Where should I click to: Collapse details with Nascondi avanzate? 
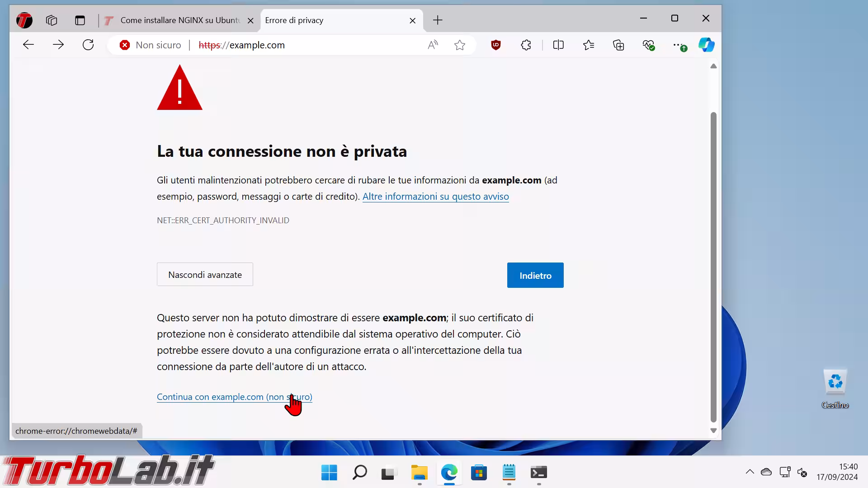click(205, 274)
